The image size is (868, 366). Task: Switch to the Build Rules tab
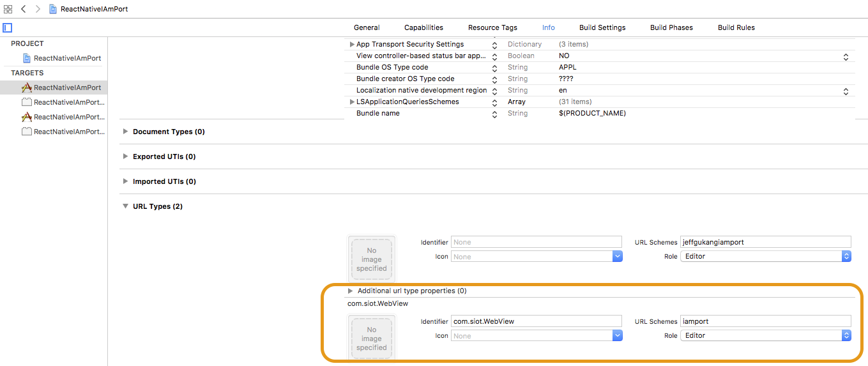[x=736, y=27]
